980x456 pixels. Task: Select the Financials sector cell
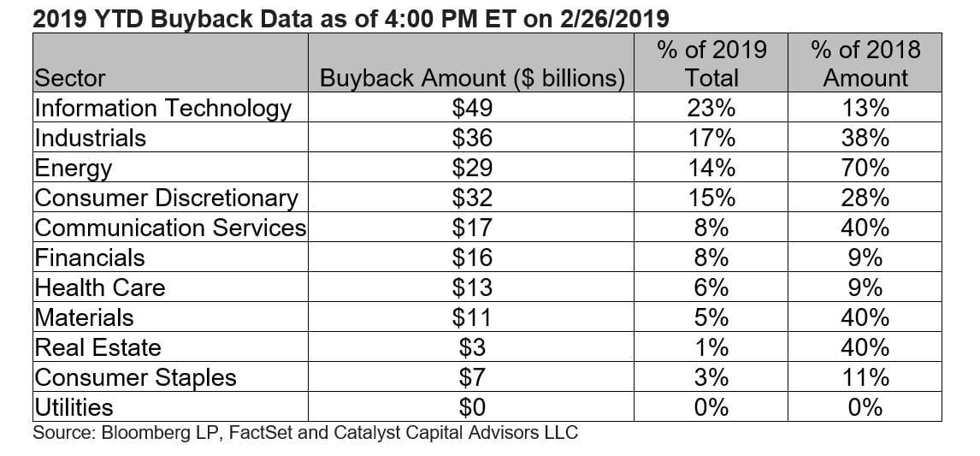coord(90,258)
